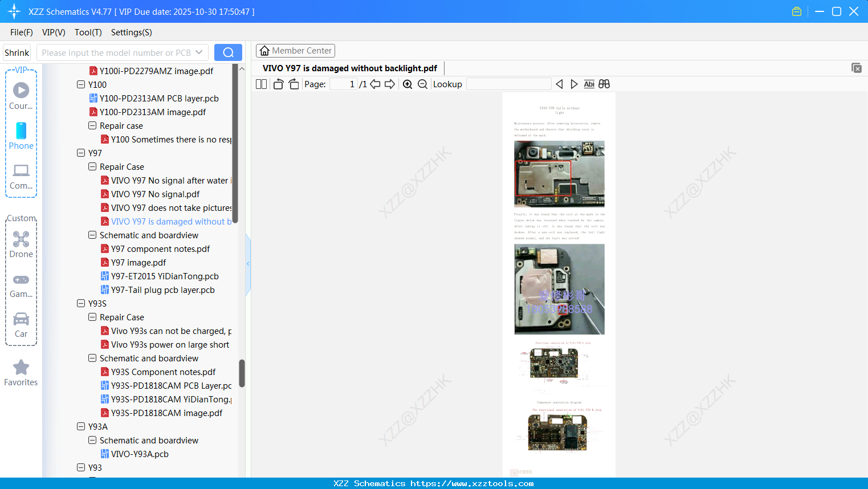Go to the next PDF page
Image resolution: width=868 pixels, height=489 pixels.
[390, 84]
